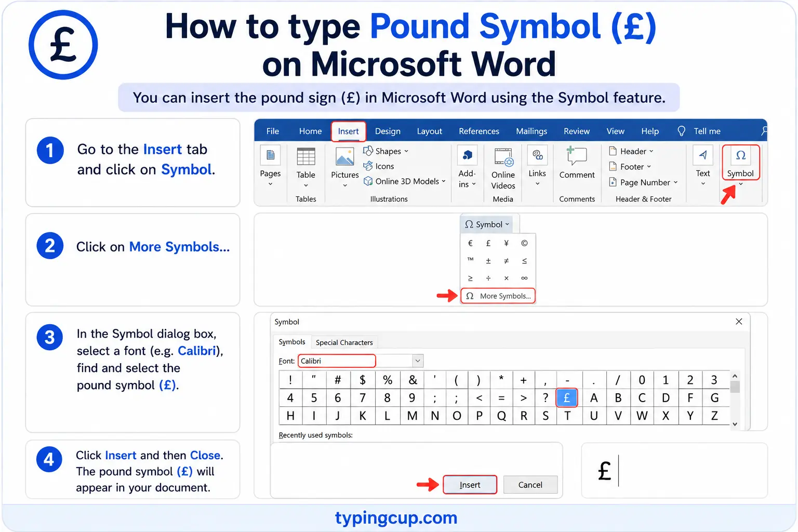798x532 pixels.
Task: Pick the trademark sign in Symbol dropdown
Action: 470,260
